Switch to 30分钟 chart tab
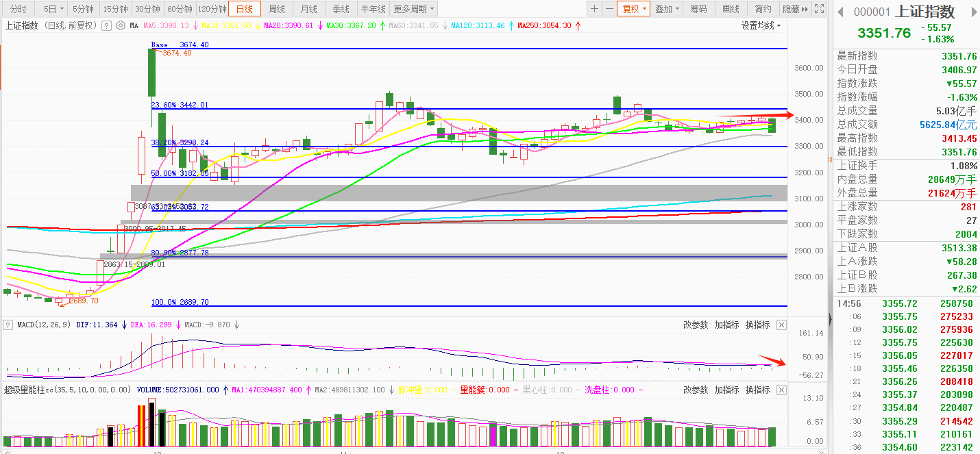Image resolution: width=980 pixels, height=454 pixels. (147, 9)
